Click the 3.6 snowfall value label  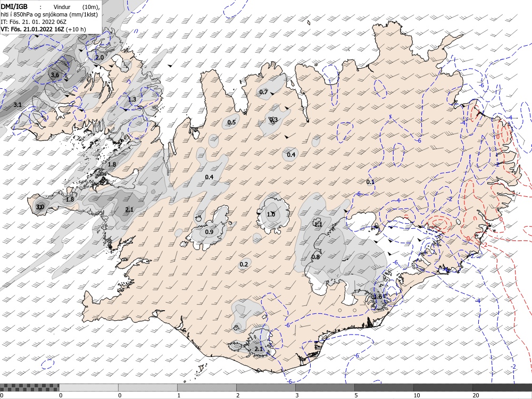point(55,75)
